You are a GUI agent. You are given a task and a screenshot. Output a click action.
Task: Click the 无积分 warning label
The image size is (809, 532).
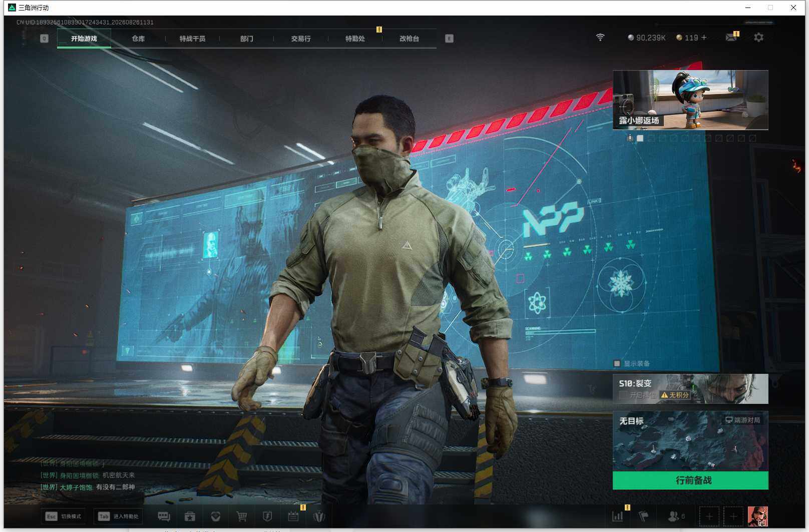[x=675, y=395]
